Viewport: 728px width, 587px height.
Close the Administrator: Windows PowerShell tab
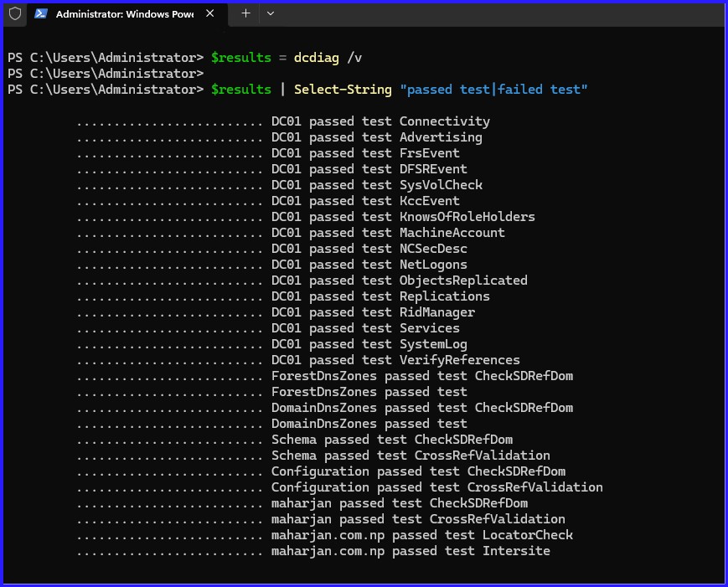[210, 13]
